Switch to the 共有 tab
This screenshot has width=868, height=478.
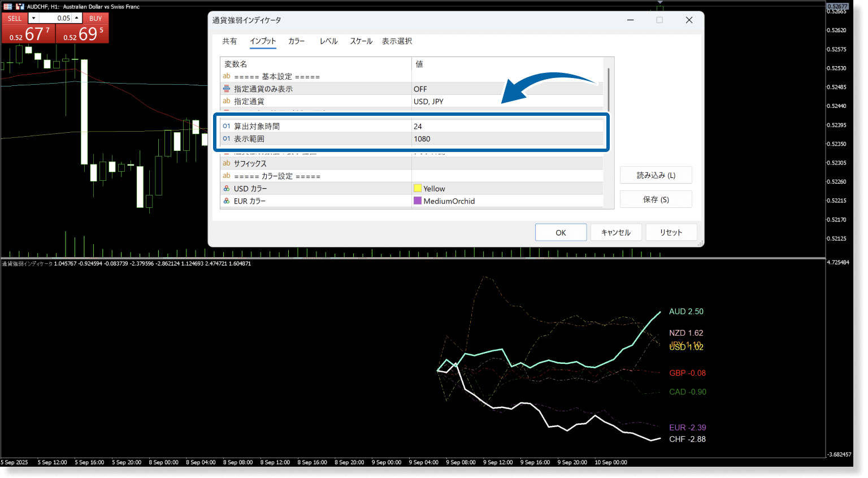229,41
